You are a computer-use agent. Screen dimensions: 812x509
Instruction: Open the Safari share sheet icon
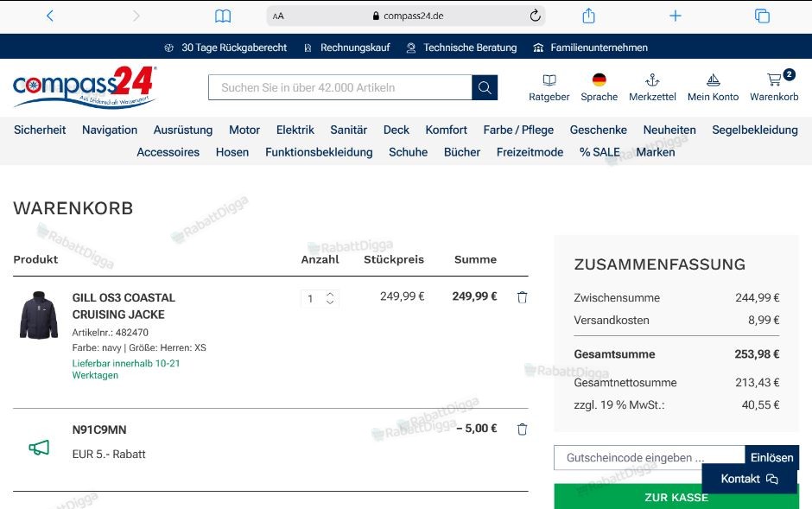coord(588,16)
